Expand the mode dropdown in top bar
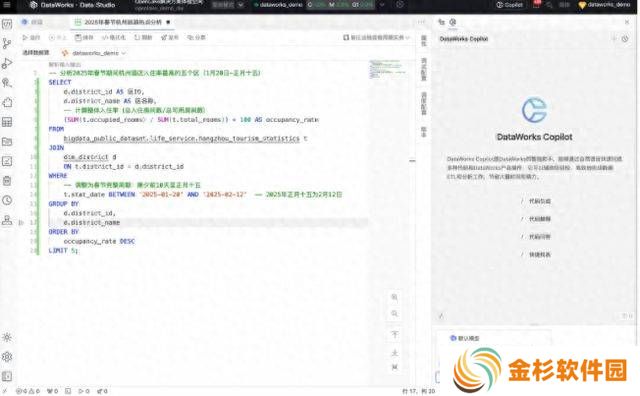The height and width of the screenshot is (396, 640). [228, 5]
